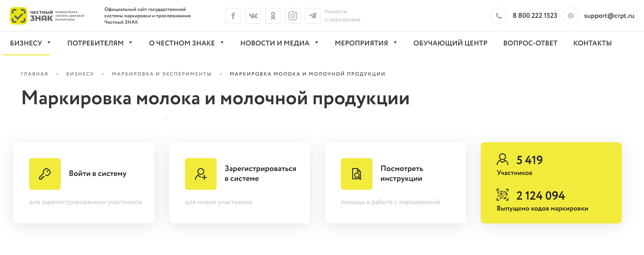The image size is (644, 255).
Task: Click the key icon for login
Action: point(45,174)
